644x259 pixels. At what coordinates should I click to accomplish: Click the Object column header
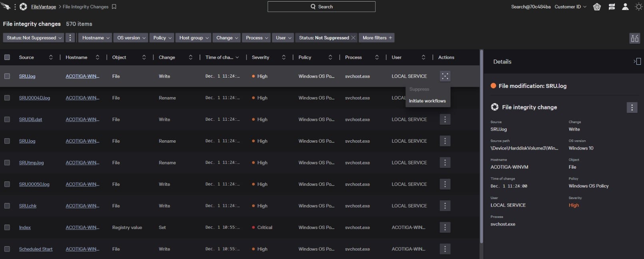pos(119,58)
